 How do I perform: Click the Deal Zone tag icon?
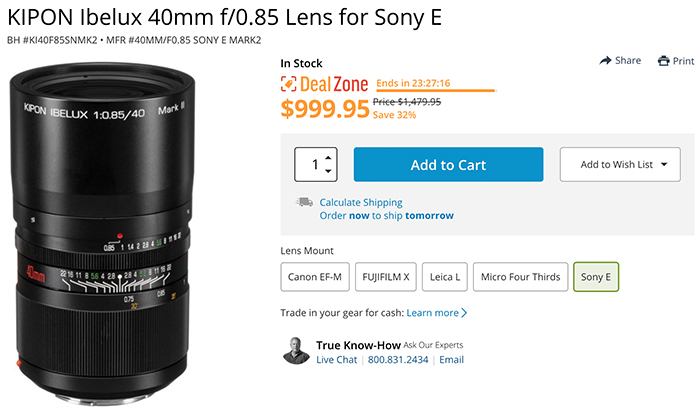click(x=288, y=84)
